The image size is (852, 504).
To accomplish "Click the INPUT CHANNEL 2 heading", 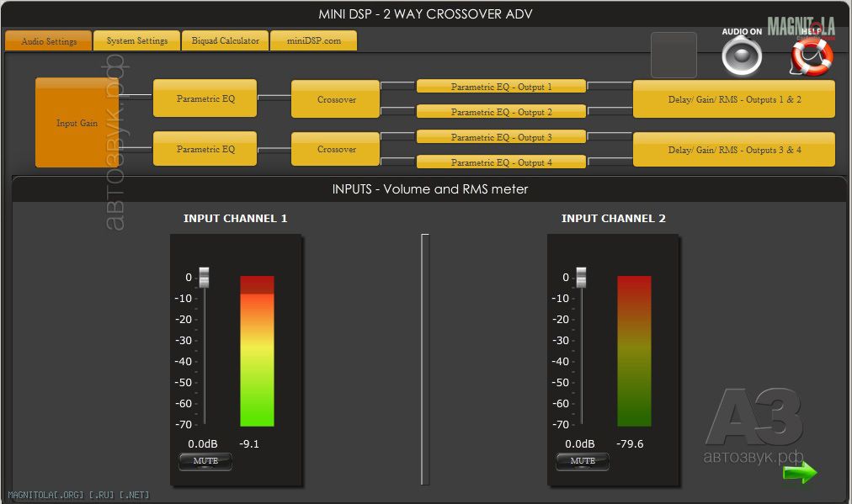I will click(614, 218).
